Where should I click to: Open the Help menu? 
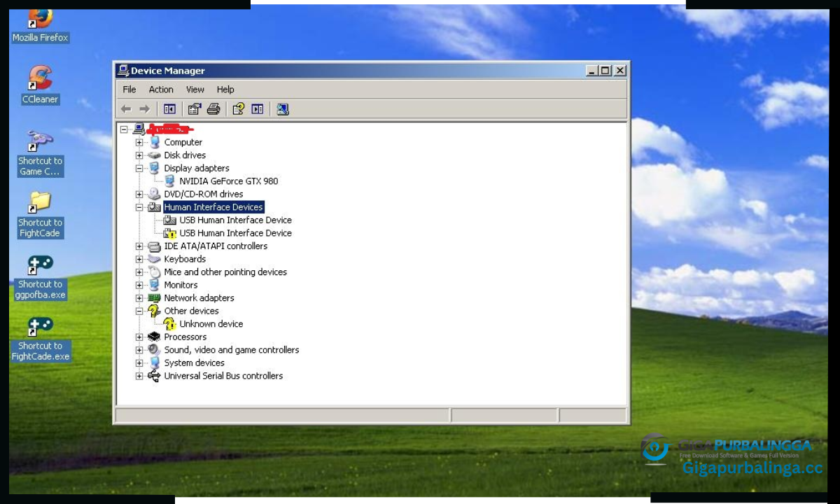tap(225, 90)
